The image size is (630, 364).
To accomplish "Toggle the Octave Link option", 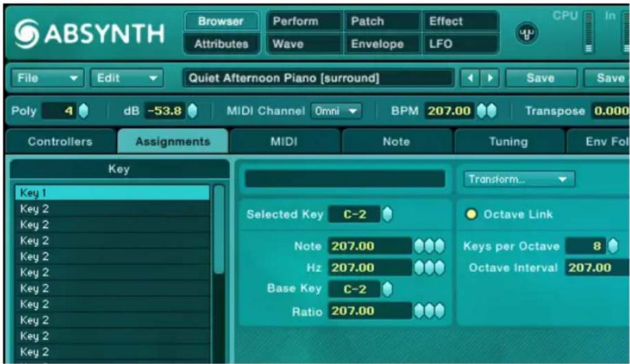I will tap(471, 214).
